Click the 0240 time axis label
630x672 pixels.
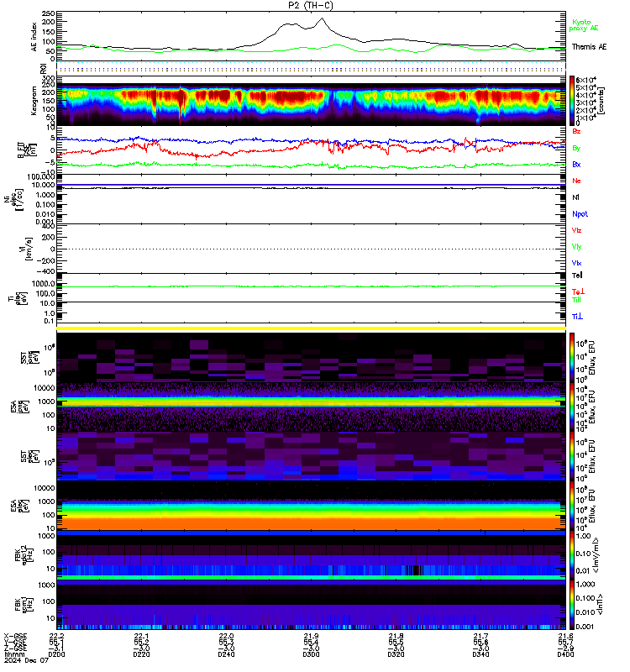pyautogui.click(x=226, y=654)
